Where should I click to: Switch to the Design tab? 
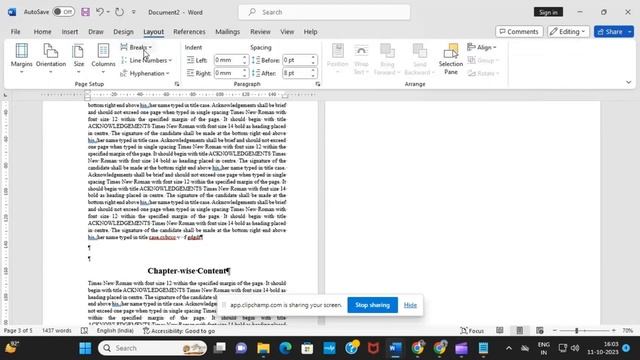[x=123, y=31]
